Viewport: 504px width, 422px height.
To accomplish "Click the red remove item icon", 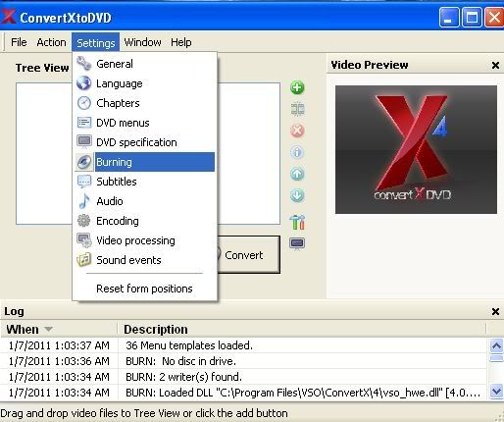I will tap(297, 131).
